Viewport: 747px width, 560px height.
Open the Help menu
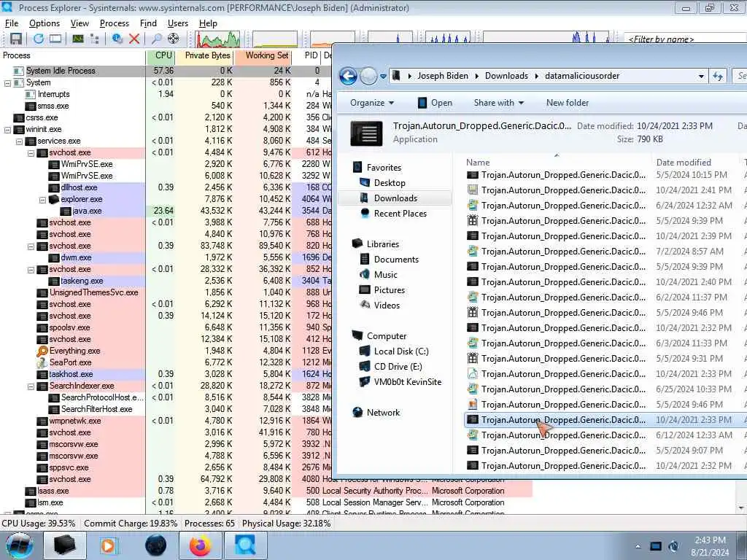[x=208, y=23]
